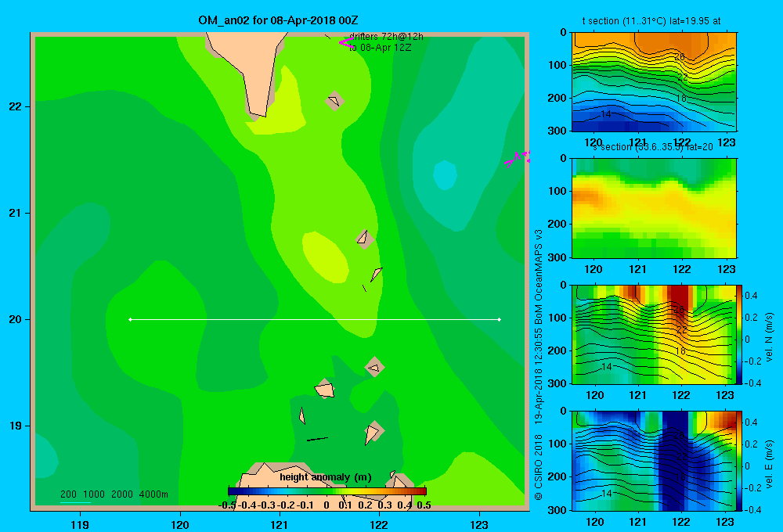Click the "to 08-Apr 12Z" label
783x532 pixels.
[380, 48]
